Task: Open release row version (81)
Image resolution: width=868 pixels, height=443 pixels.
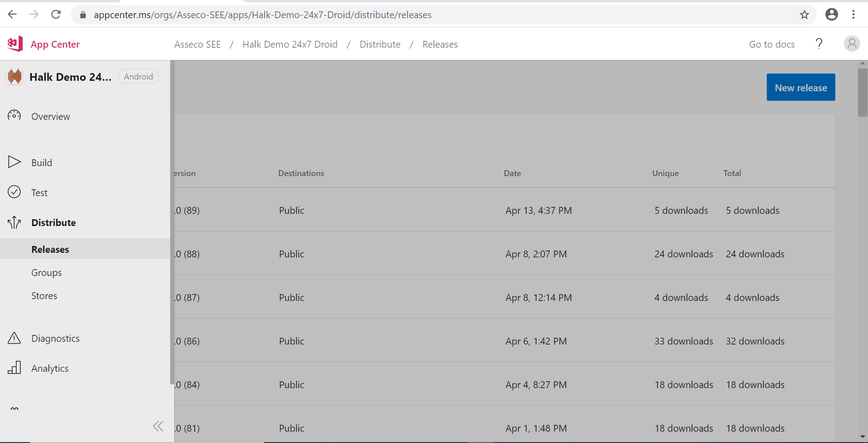Action: pyautogui.click(x=505, y=425)
